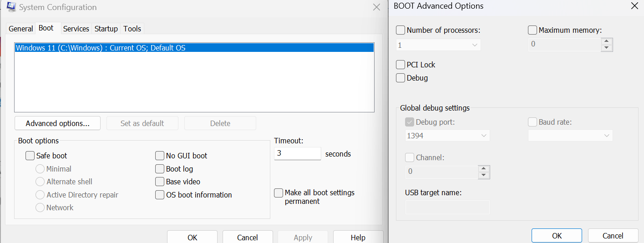Switch to the Services tab
Viewport: 644px width, 243px height.
tap(76, 29)
